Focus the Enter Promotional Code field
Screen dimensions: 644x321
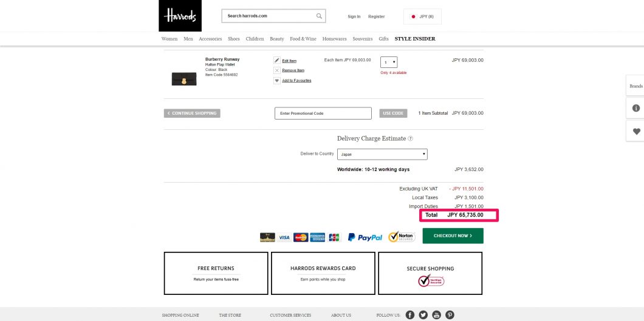tap(323, 113)
